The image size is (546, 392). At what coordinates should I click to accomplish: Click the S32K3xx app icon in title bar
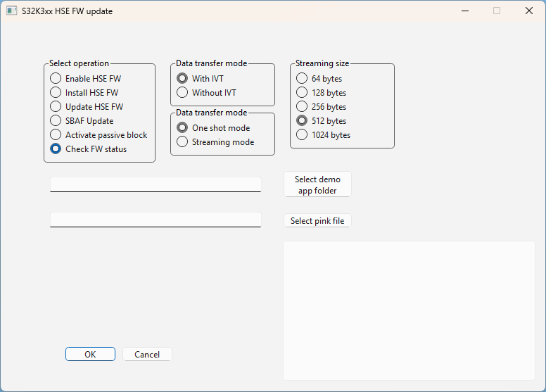point(11,11)
